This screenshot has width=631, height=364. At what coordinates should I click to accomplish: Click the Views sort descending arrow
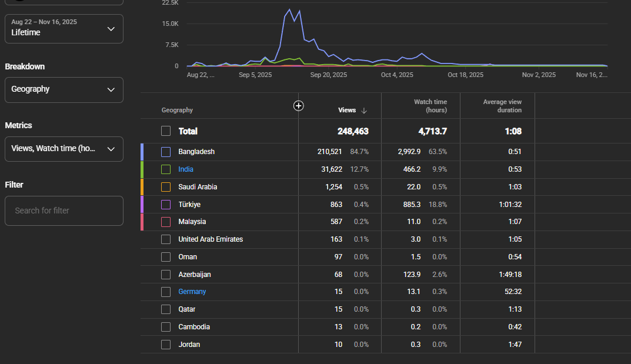(x=364, y=110)
